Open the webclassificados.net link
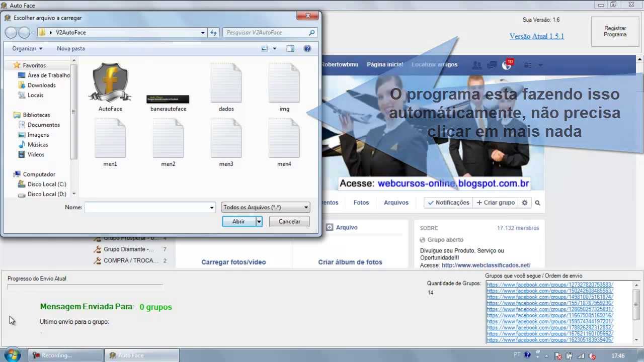The image size is (644, 362). (x=486, y=265)
